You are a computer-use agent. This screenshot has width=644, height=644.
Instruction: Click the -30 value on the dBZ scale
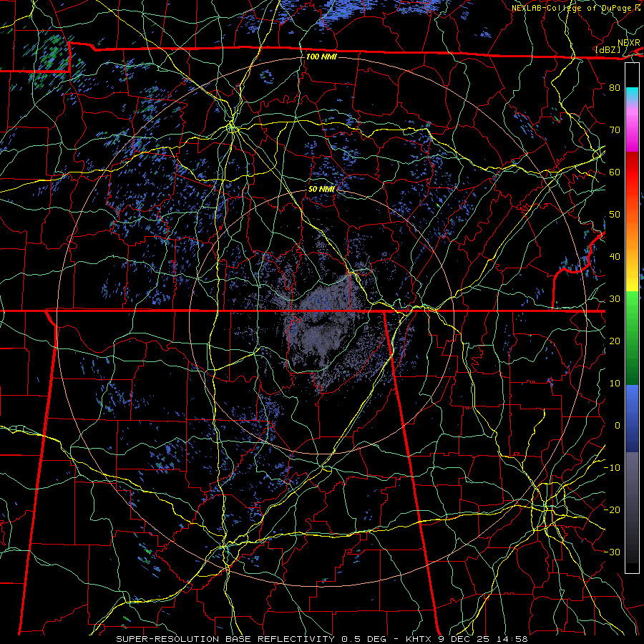coord(612,552)
